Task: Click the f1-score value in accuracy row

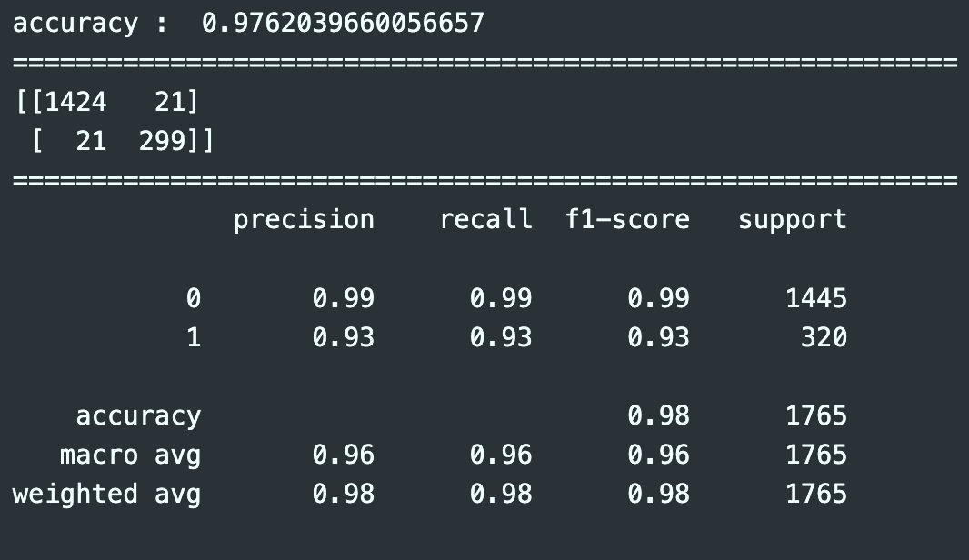Action: (658, 415)
